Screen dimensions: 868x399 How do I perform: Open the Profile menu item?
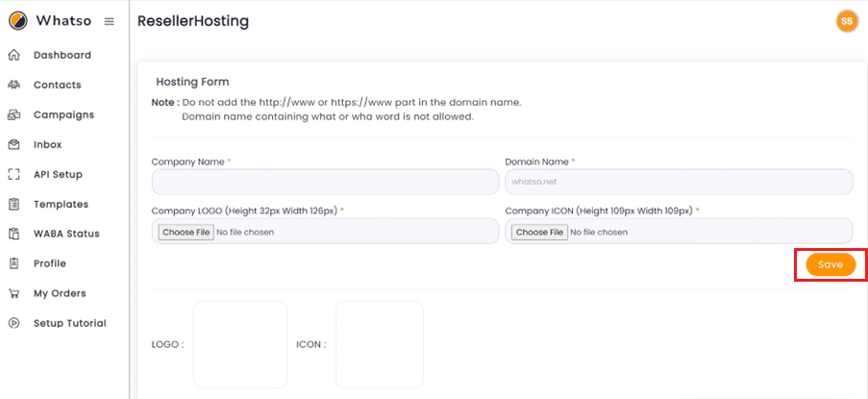(50, 263)
